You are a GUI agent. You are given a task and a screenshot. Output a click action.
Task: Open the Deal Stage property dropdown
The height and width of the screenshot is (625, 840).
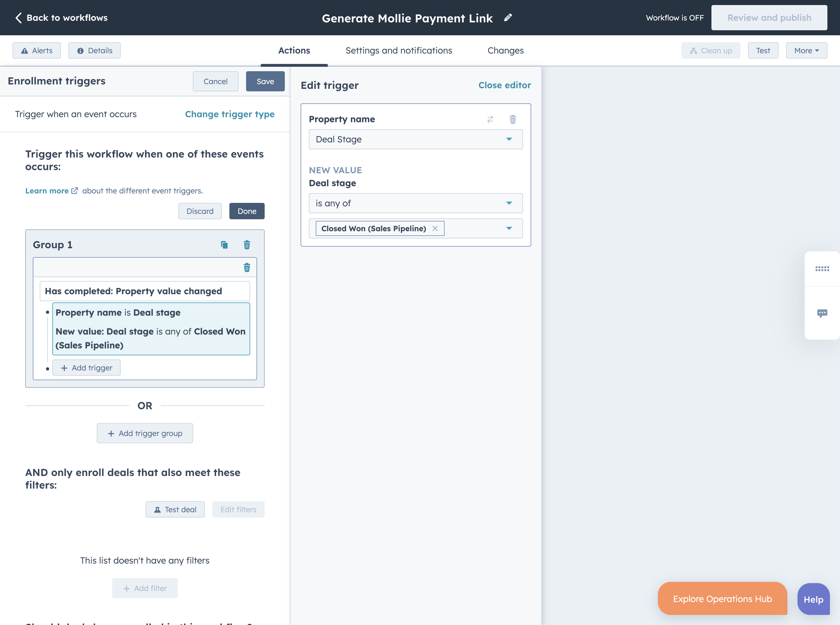pyautogui.click(x=416, y=139)
